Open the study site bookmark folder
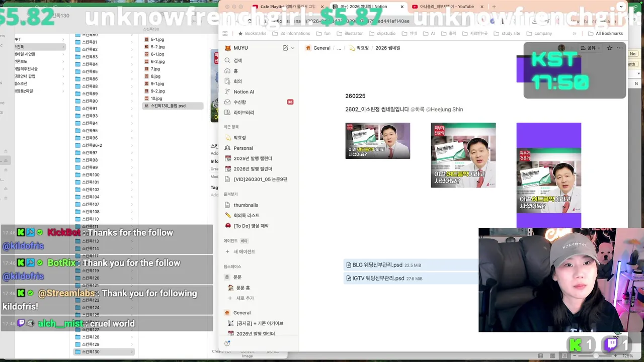The height and width of the screenshot is (362, 644). click(x=507, y=33)
